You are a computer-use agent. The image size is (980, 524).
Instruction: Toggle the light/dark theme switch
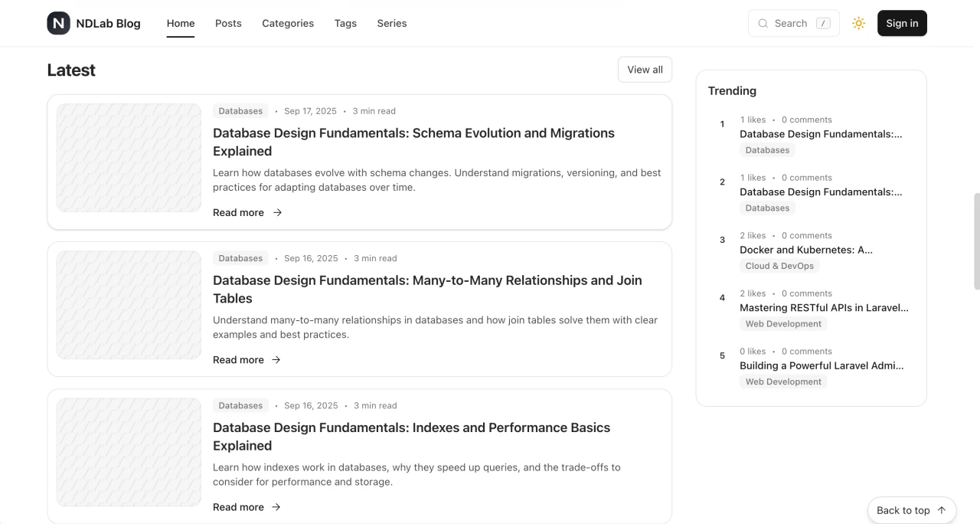858,23
